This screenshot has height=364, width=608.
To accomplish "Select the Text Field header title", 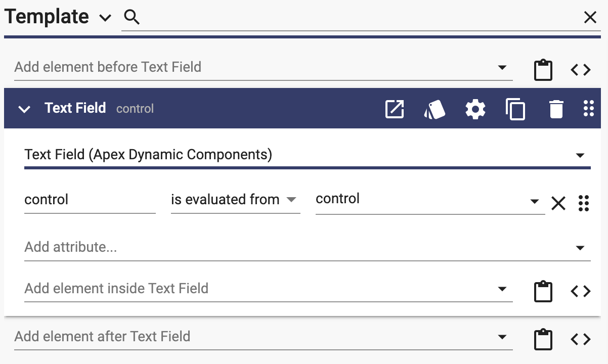I will coord(75,108).
